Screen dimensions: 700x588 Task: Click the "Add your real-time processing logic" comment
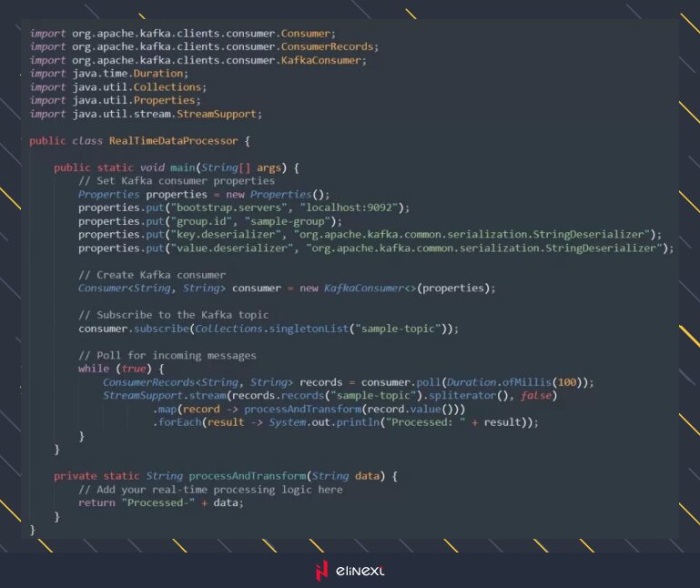click(x=210, y=489)
